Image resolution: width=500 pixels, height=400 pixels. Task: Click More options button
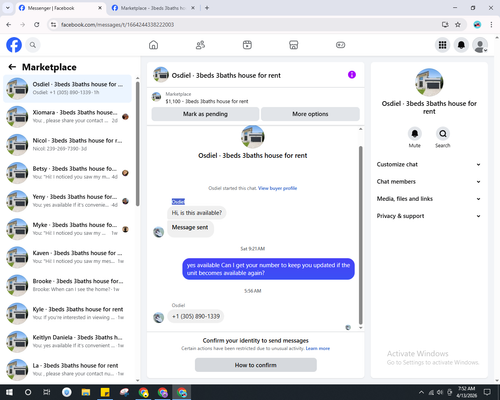tap(310, 114)
